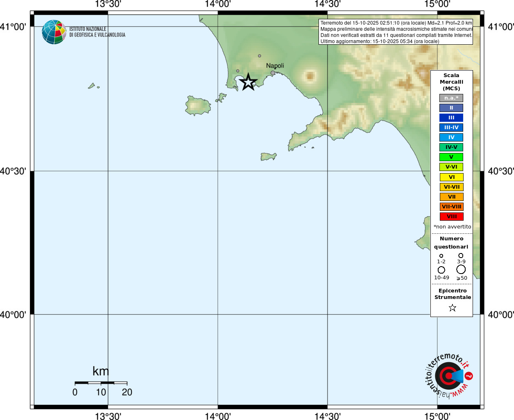Screen dimensions: 514x420
Task: Click the 1-2 questionnaire size circle
Action: click(x=441, y=255)
